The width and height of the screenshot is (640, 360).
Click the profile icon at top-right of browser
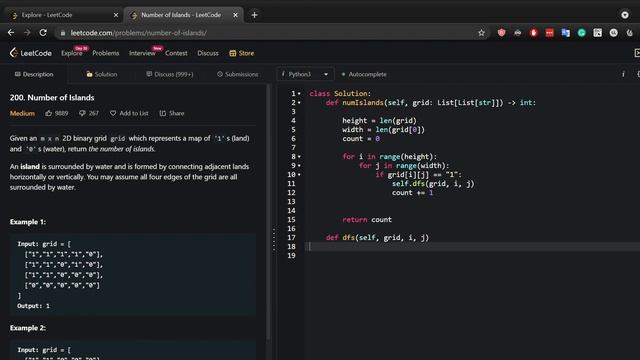click(x=625, y=15)
